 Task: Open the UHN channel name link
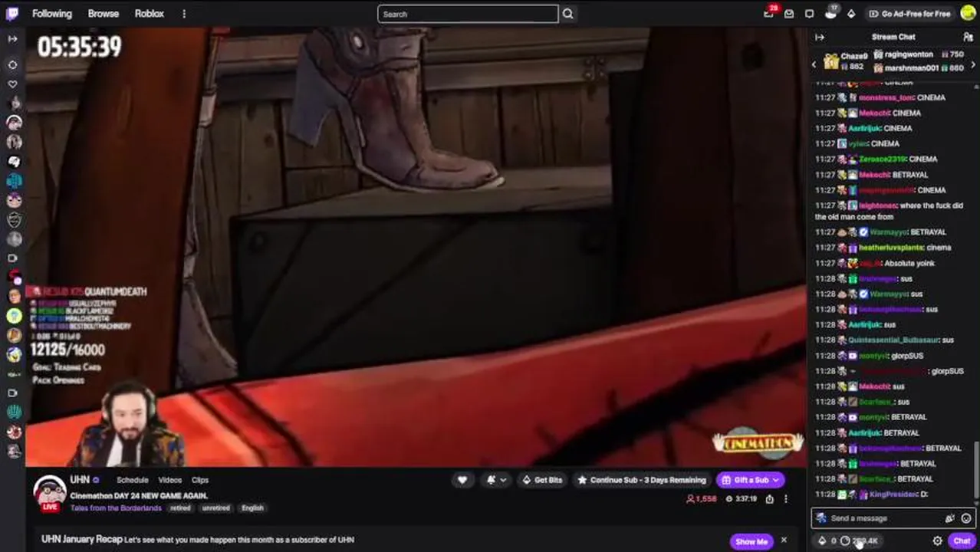pos(80,479)
